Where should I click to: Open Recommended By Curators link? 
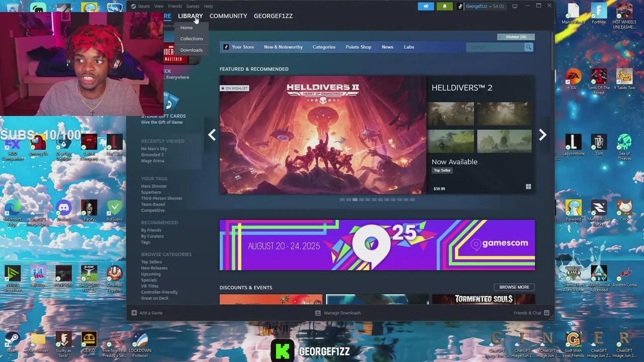coord(152,236)
